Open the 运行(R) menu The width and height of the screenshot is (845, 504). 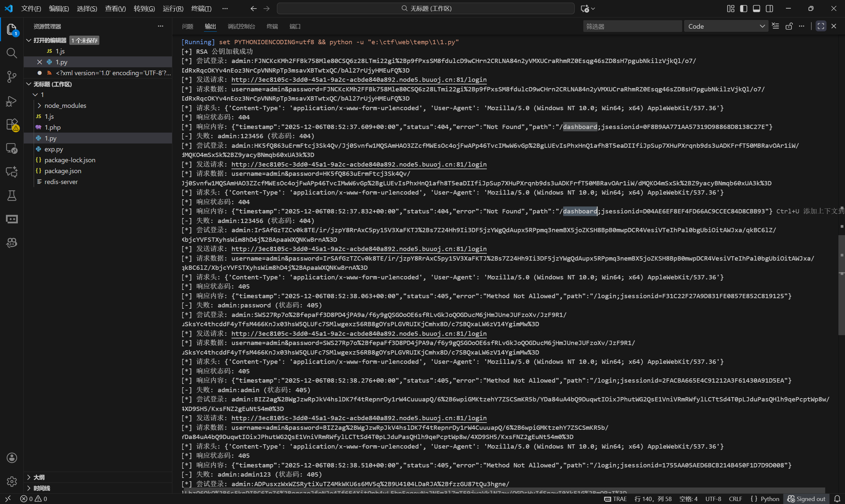173,9
